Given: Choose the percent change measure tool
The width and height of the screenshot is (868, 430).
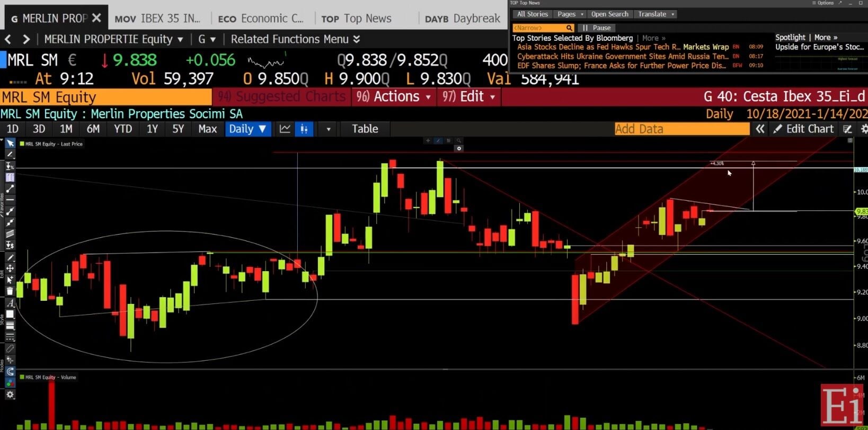Looking at the screenshot, I should pyautogui.click(x=10, y=166).
